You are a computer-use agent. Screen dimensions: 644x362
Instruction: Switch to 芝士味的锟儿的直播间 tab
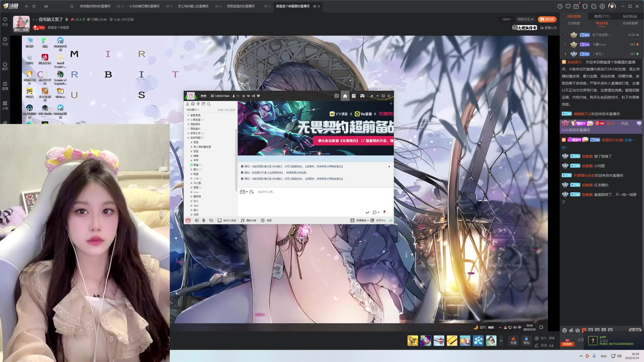193,6
